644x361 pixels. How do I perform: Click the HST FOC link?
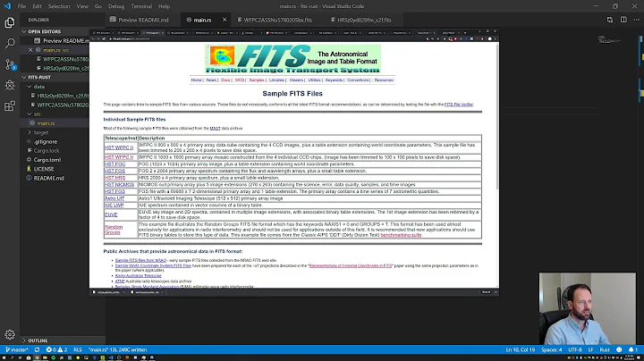(114, 164)
